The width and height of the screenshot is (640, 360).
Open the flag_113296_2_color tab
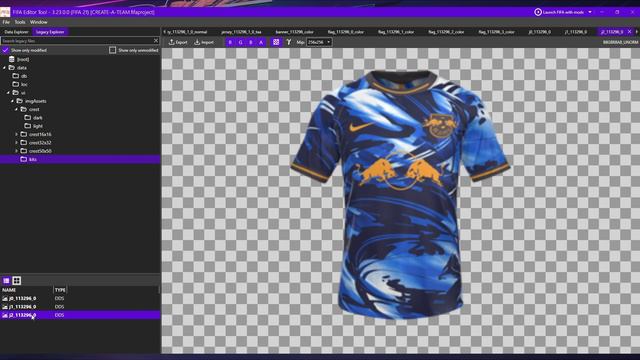click(446, 32)
